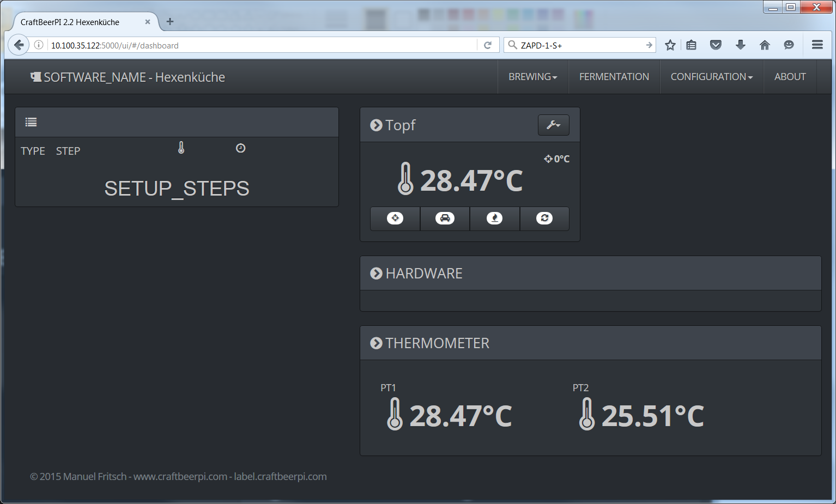
Task: Click the browser home icon
Action: [x=765, y=45]
